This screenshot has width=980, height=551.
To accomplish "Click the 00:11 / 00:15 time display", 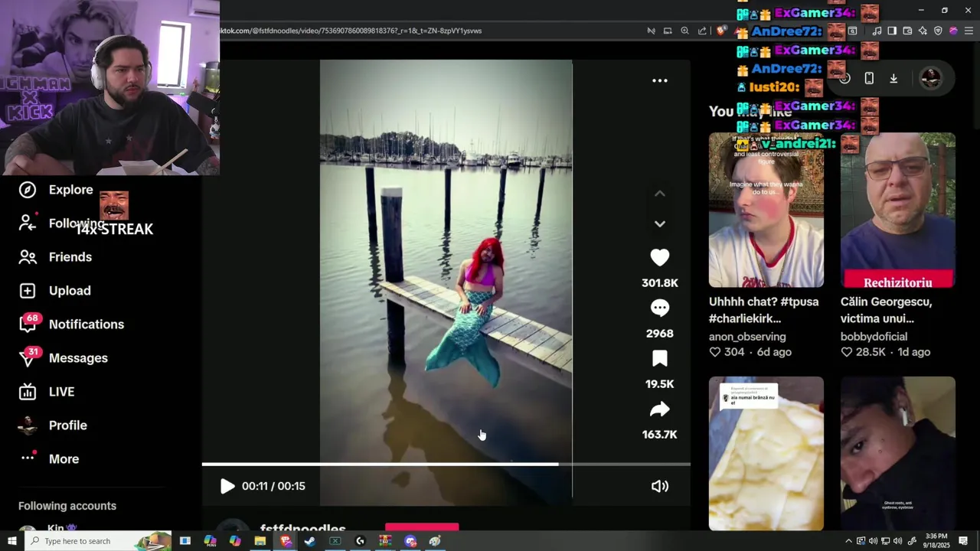I will [273, 486].
